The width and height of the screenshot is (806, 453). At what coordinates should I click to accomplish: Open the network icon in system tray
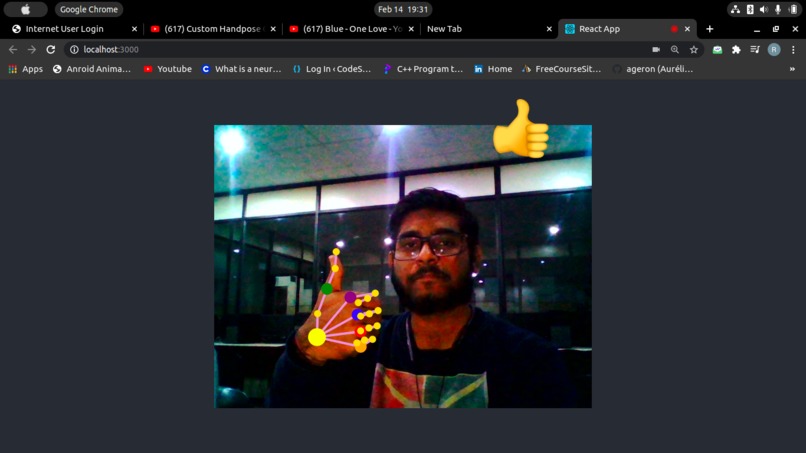[x=736, y=9]
